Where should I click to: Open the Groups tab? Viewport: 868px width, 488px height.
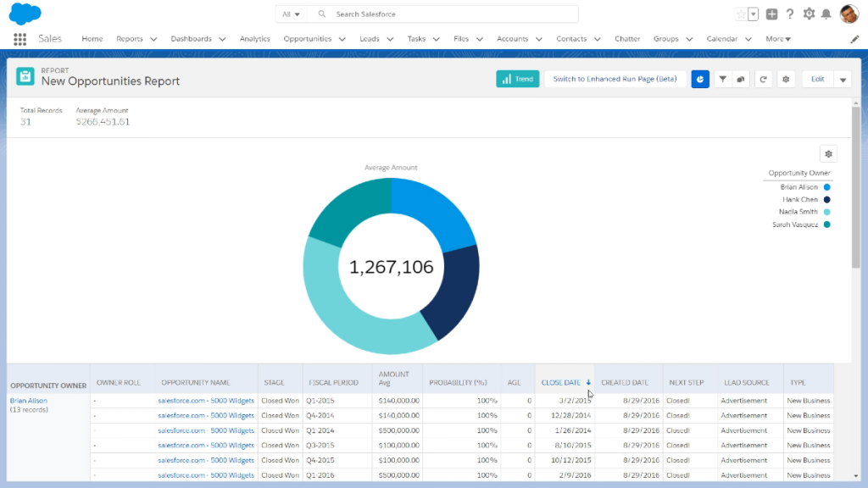[x=666, y=39]
